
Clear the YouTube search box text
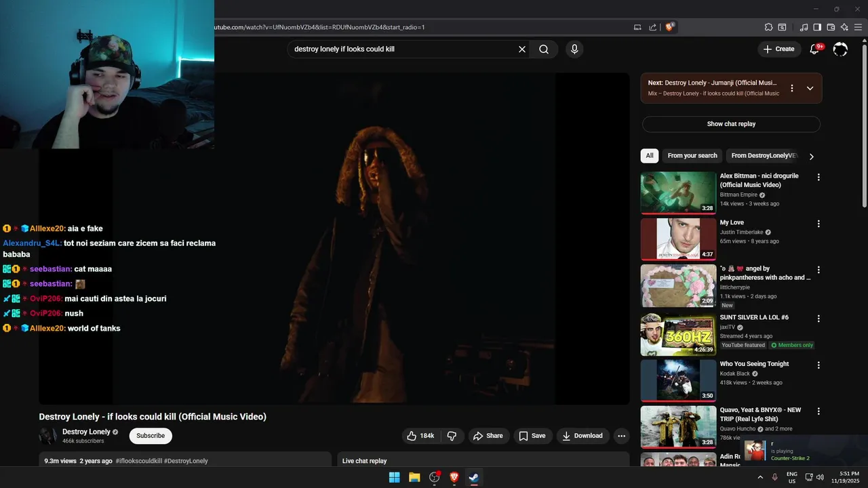(x=522, y=49)
